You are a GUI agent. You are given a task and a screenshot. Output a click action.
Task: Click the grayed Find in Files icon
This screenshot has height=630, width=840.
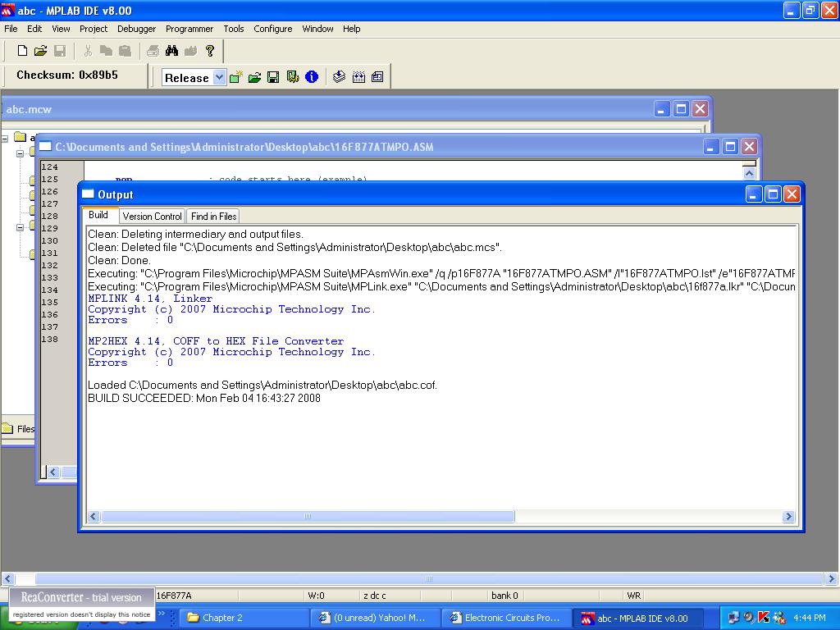190,51
